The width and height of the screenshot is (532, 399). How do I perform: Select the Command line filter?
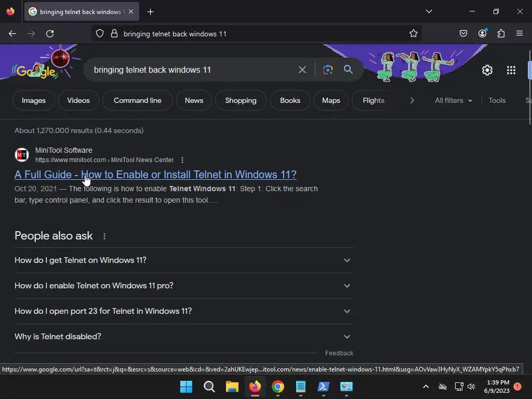coord(137,100)
